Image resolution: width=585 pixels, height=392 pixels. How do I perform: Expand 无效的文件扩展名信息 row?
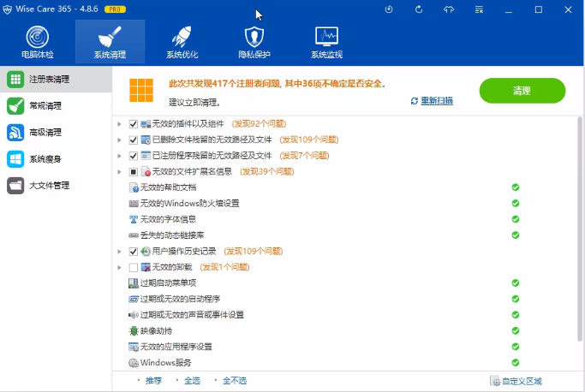point(119,171)
